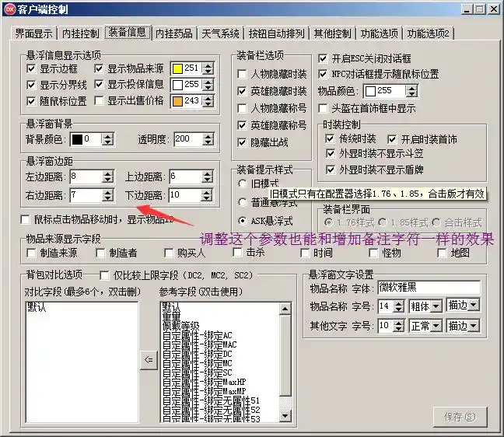This screenshot has height=437, width=504.
Task: Enable 制造来源 field checkbox
Action: (x=31, y=253)
